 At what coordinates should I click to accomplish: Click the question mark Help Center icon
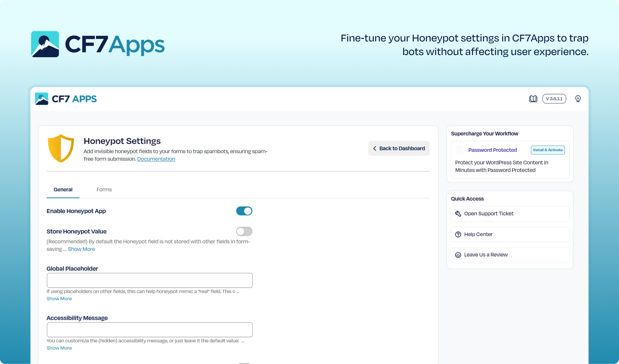point(458,234)
